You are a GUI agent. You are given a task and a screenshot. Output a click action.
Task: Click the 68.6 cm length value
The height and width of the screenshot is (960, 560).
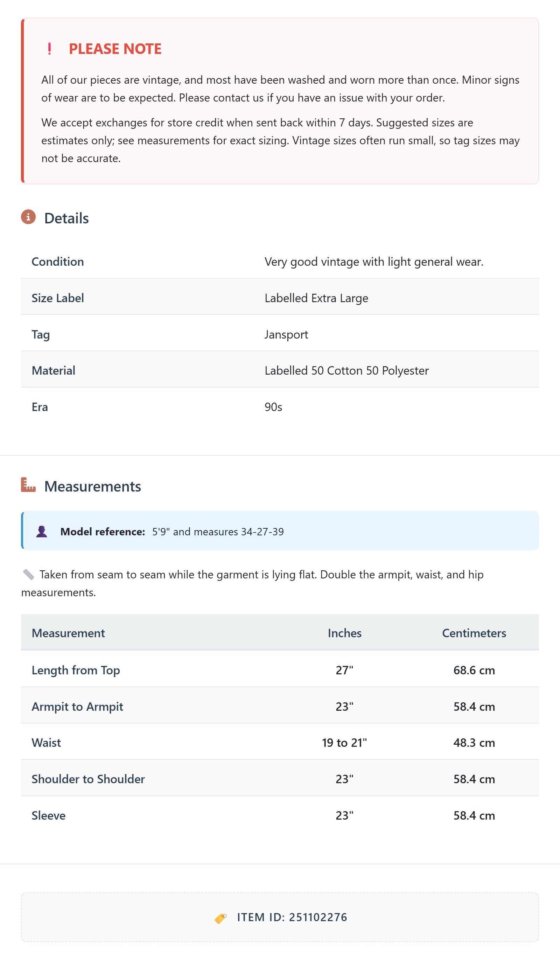coord(474,670)
